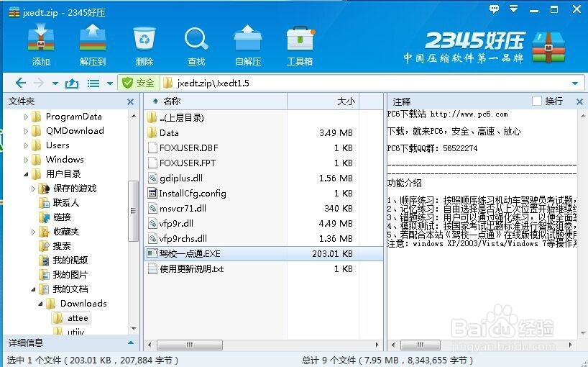Select 我的视频 folder in tree
Viewport: 588px width, 367px height.
tap(63, 260)
